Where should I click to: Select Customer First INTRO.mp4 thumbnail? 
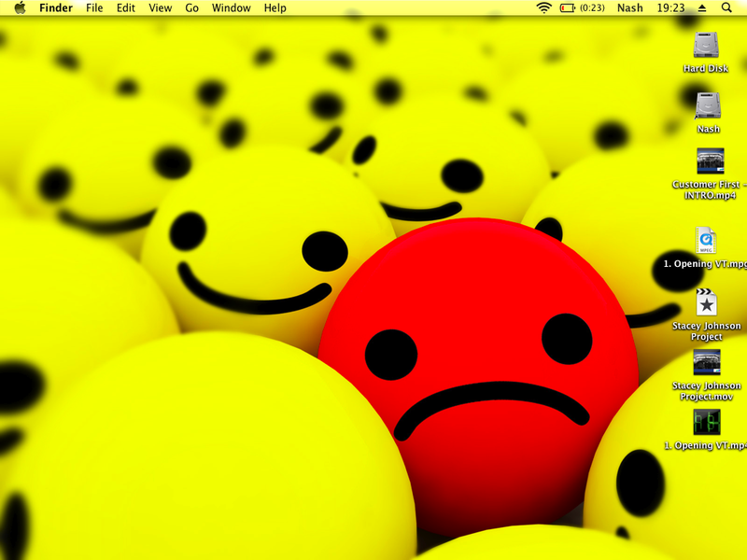coord(711,161)
